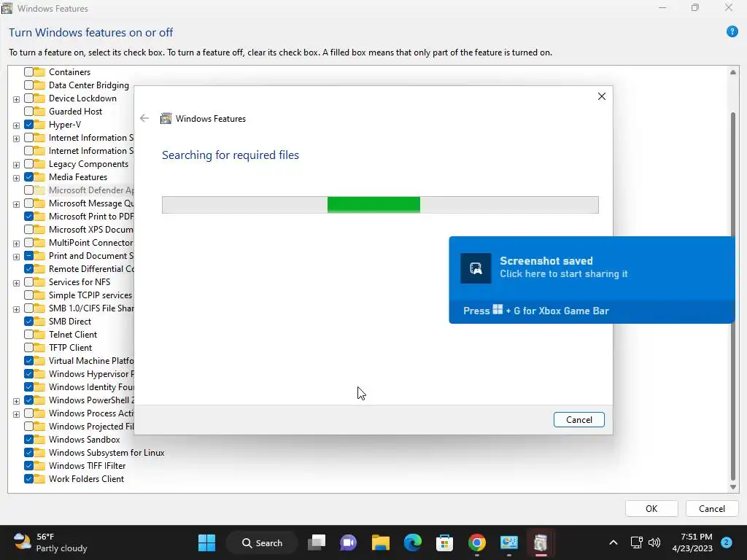Click the Screenshot saved notification
Screen dimensions: 747x560
[x=592, y=279]
